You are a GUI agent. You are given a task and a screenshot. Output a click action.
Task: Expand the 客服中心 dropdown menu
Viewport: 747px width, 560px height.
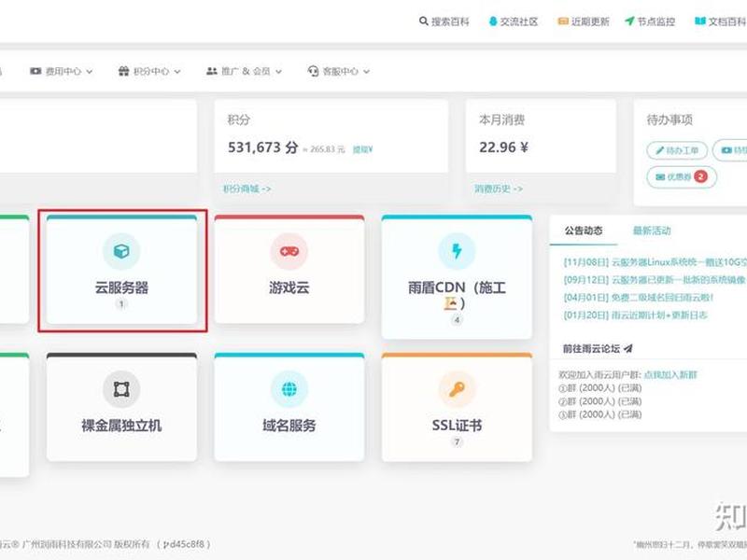[x=339, y=72]
